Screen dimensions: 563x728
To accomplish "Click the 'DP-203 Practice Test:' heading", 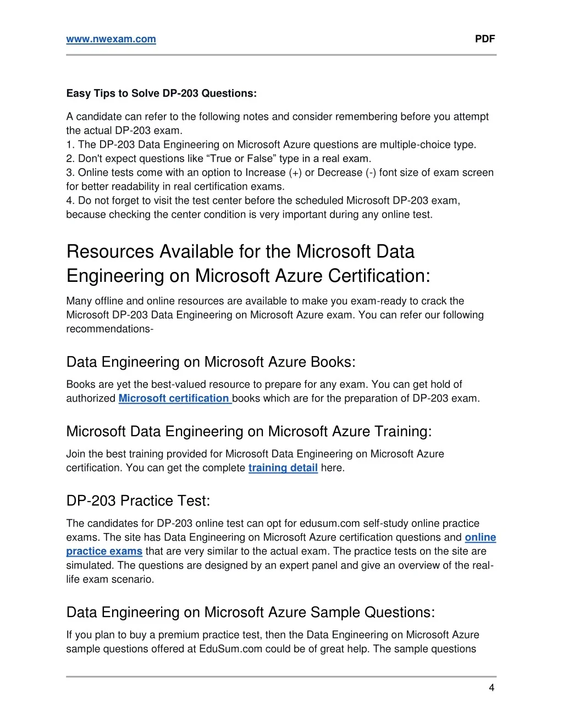I will [x=138, y=501].
